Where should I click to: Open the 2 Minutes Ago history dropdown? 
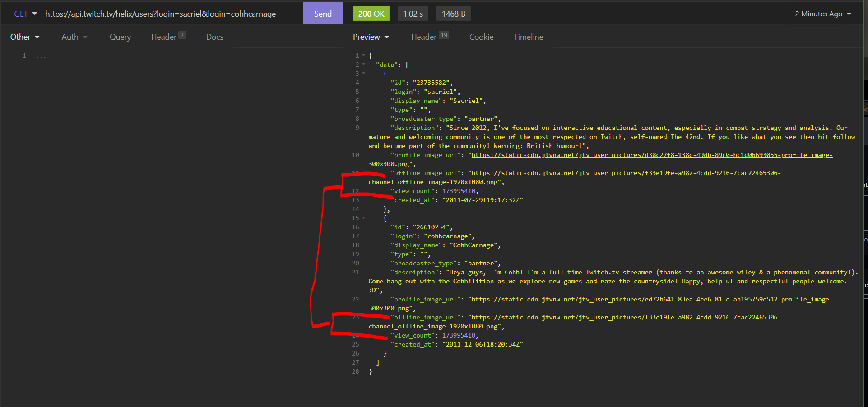tap(823, 14)
